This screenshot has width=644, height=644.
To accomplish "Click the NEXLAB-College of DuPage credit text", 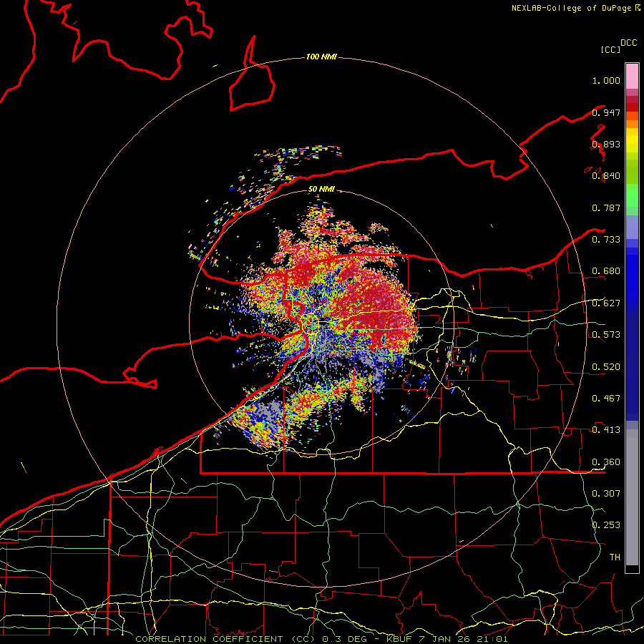I will (571, 8).
